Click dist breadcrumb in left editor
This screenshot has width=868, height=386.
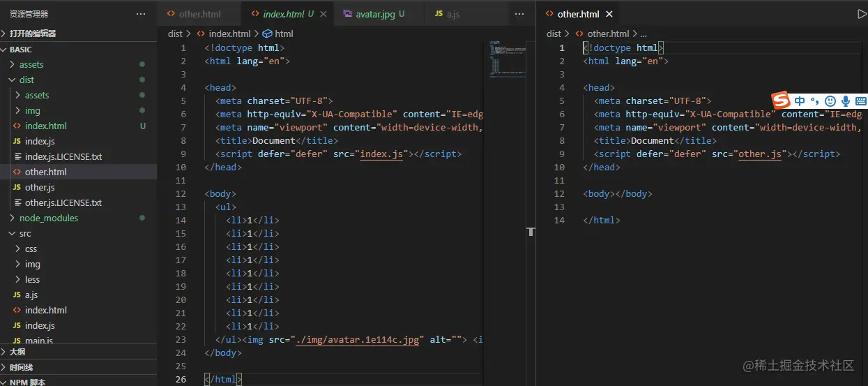(175, 34)
